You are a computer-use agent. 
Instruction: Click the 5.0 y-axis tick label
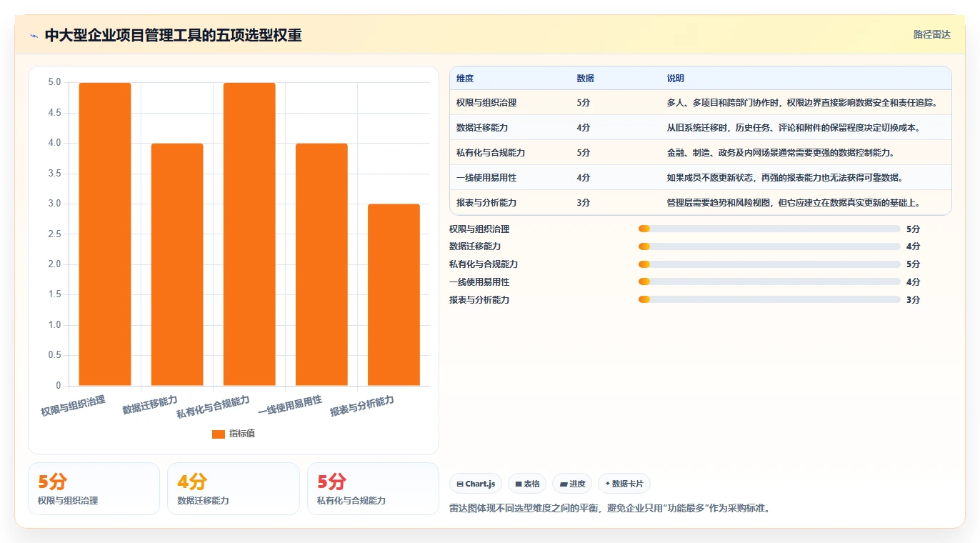pyautogui.click(x=54, y=82)
